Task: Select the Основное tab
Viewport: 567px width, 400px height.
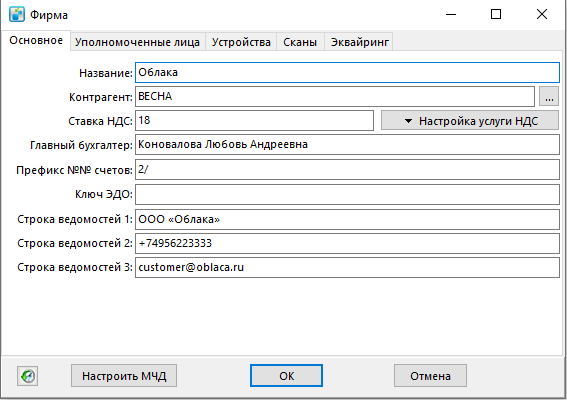Action: pos(36,41)
